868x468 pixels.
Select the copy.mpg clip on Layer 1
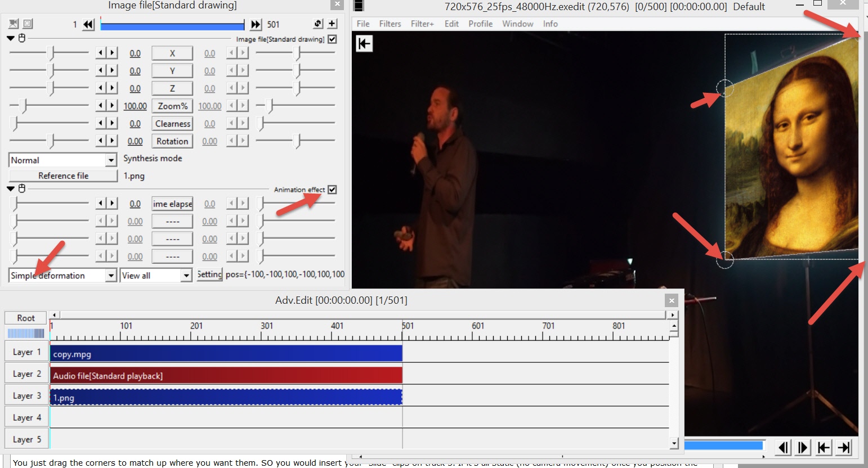(226, 354)
